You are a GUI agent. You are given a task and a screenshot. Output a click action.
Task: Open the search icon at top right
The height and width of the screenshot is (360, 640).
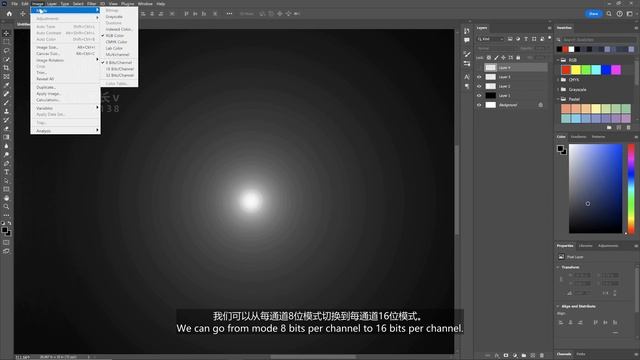click(609, 13)
